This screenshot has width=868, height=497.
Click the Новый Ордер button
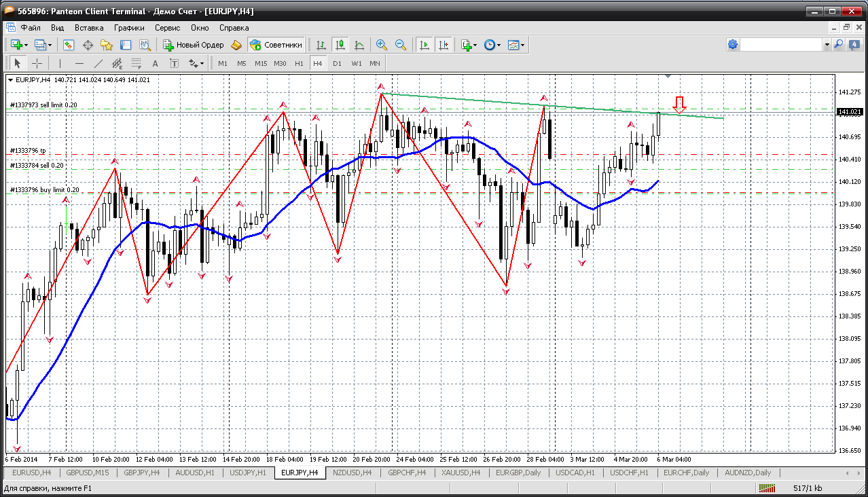point(194,45)
